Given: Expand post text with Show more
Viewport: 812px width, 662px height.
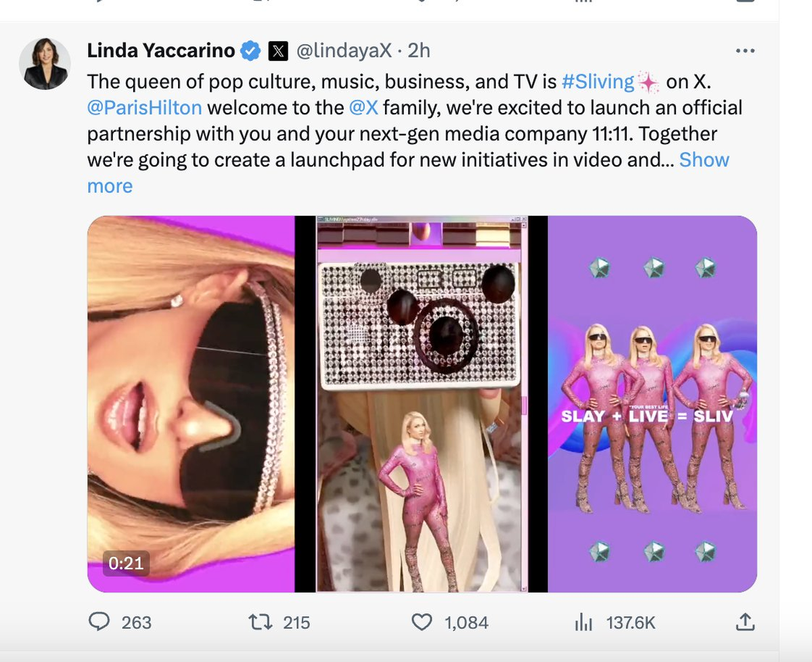Looking at the screenshot, I should click(704, 160).
